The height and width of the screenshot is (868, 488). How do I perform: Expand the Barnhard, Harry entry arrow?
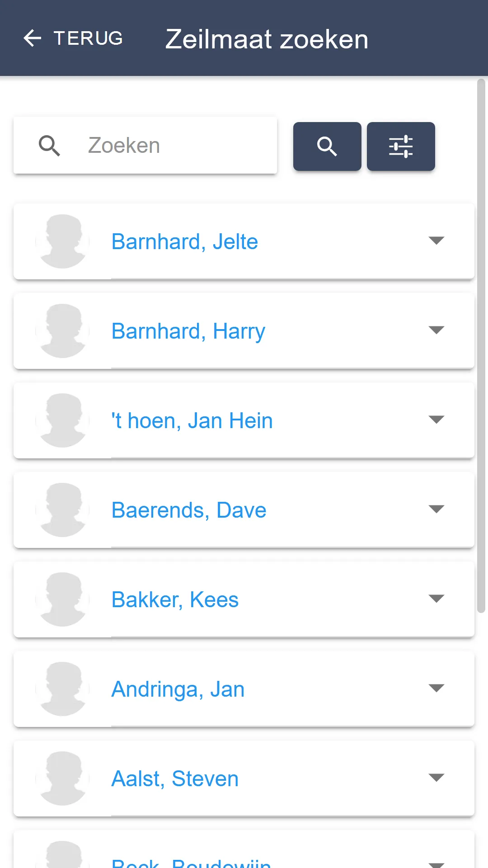click(x=436, y=330)
